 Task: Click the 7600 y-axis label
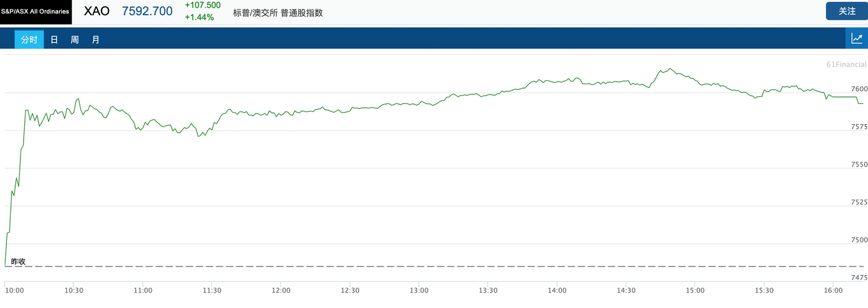(859, 89)
